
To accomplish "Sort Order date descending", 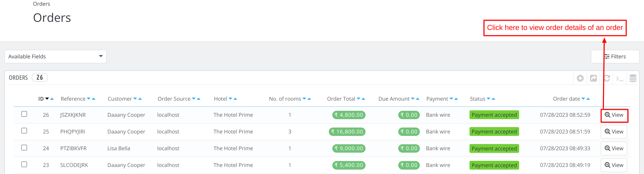I will point(583,99).
